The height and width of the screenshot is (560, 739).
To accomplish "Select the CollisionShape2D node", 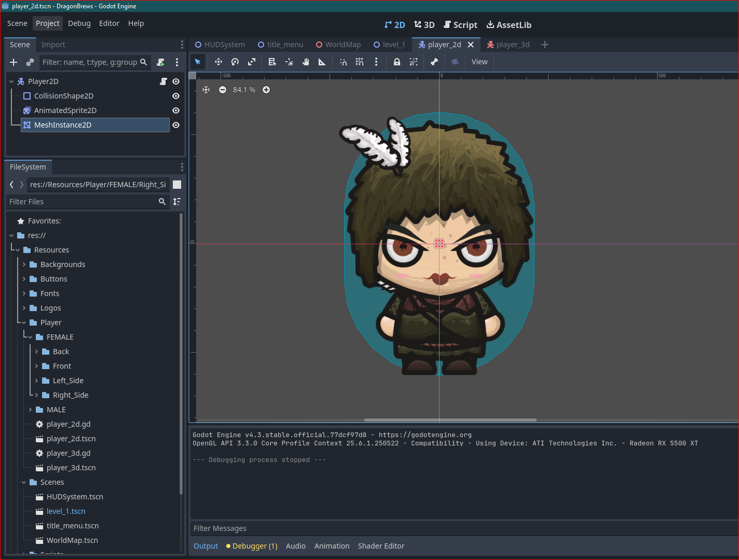I will pyautogui.click(x=64, y=96).
